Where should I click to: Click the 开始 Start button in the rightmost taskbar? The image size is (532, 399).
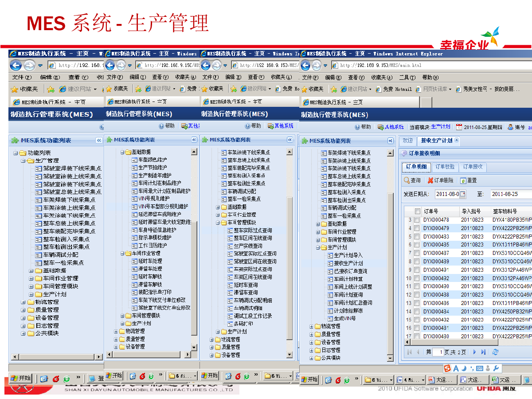[310, 380]
